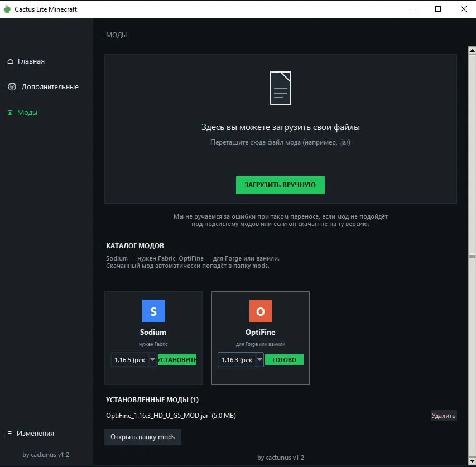Click the orange OptiFine O logo
This screenshot has height=467, width=476.
point(261,311)
